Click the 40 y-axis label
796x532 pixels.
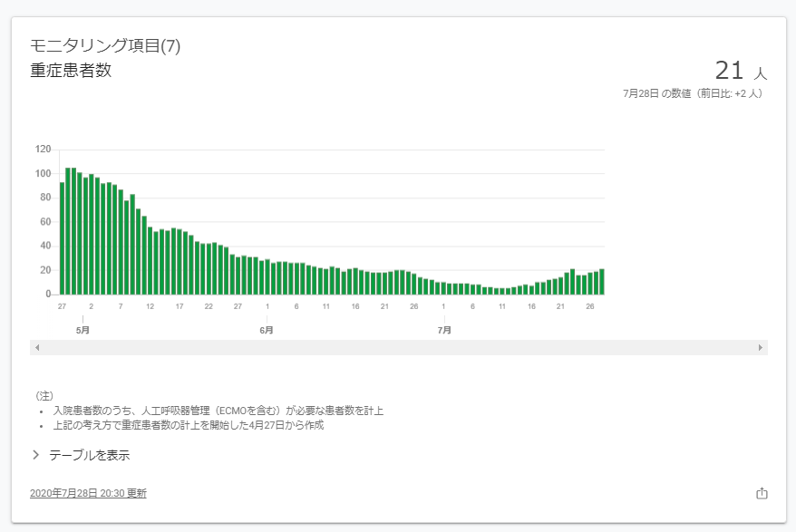pos(45,246)
